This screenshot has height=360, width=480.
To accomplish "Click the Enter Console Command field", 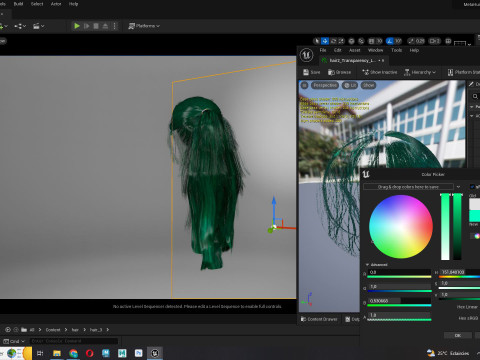I will click(74, 341).
